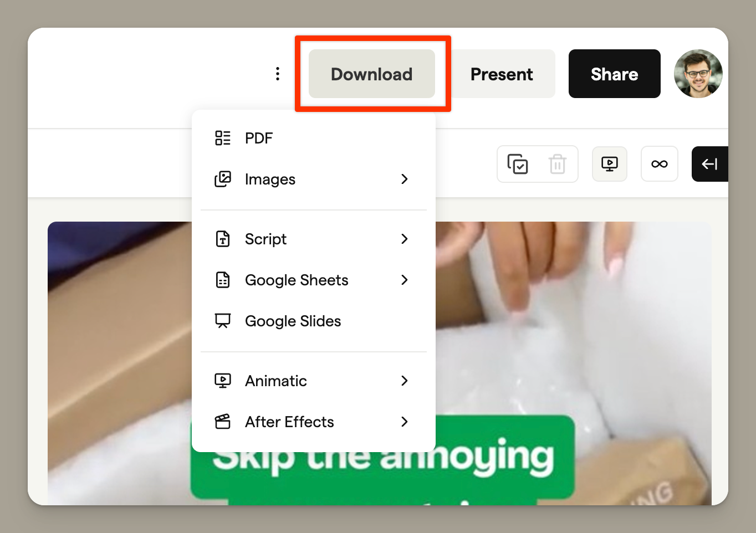This screenshot has width=756, height=533.
Task: Click the infinity loop icon button
Action: 659,164
